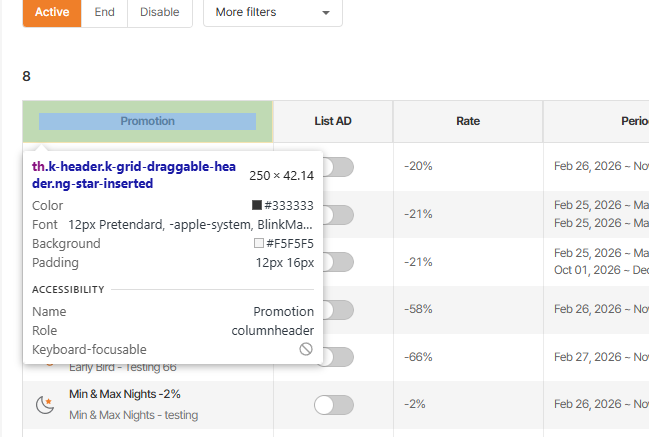Viewport: 649px width, 437px height.
Task: Enable List AD switch for the -58% row
Action: pyautogui.click(x=338, y=309)
